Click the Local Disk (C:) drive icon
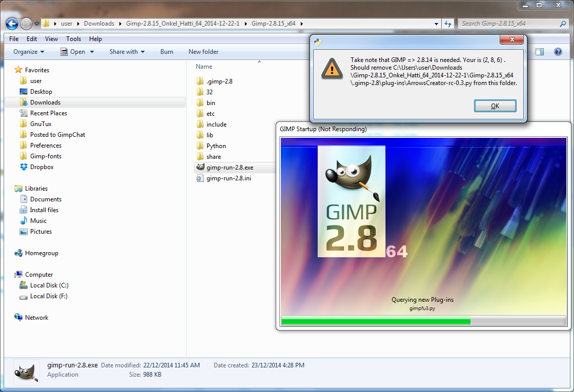 24,285
